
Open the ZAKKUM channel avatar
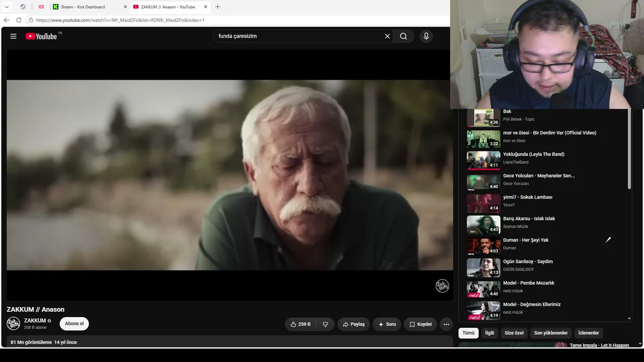(x=14, y=324)
